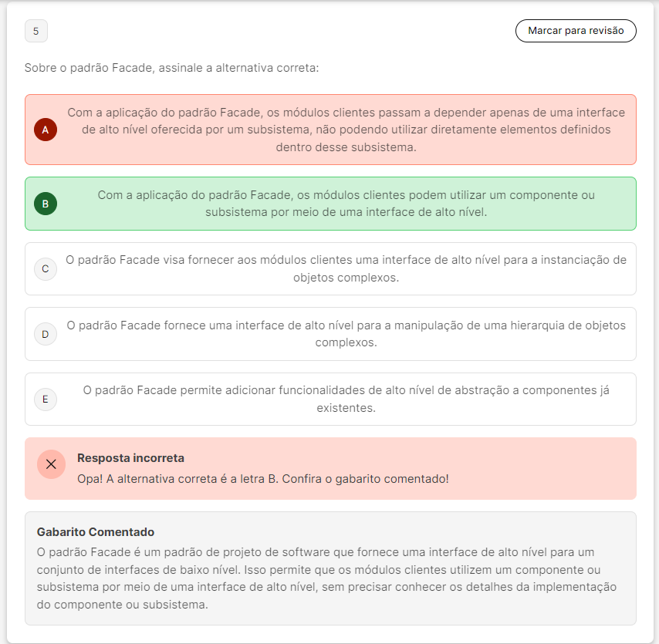
Task: Click the red X incorrect-answer icon
Action: coord(51,464)
